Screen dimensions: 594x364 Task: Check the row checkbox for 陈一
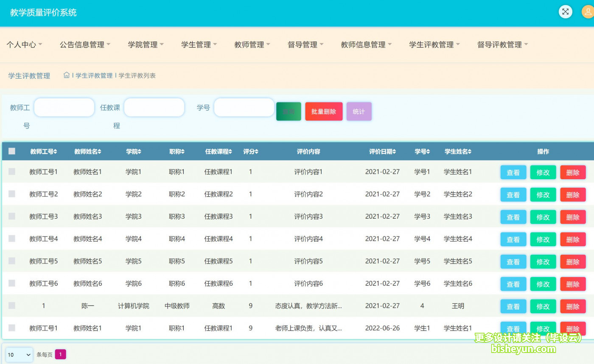pos(12,306)
